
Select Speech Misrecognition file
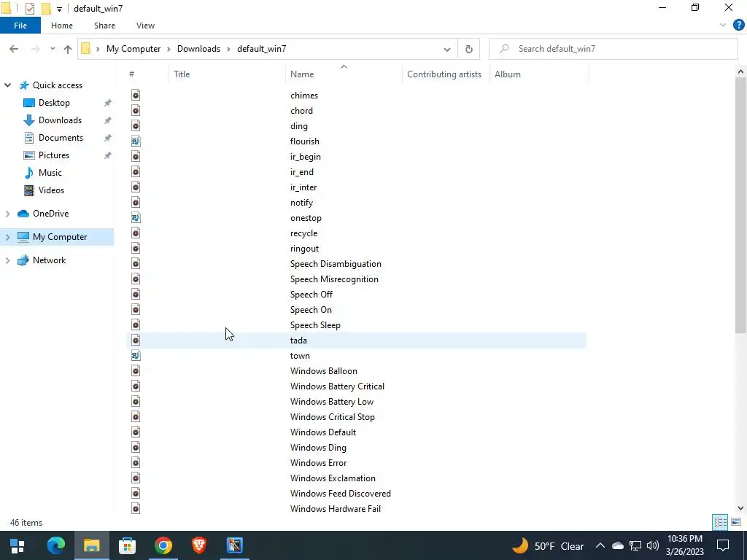point(334,279)
